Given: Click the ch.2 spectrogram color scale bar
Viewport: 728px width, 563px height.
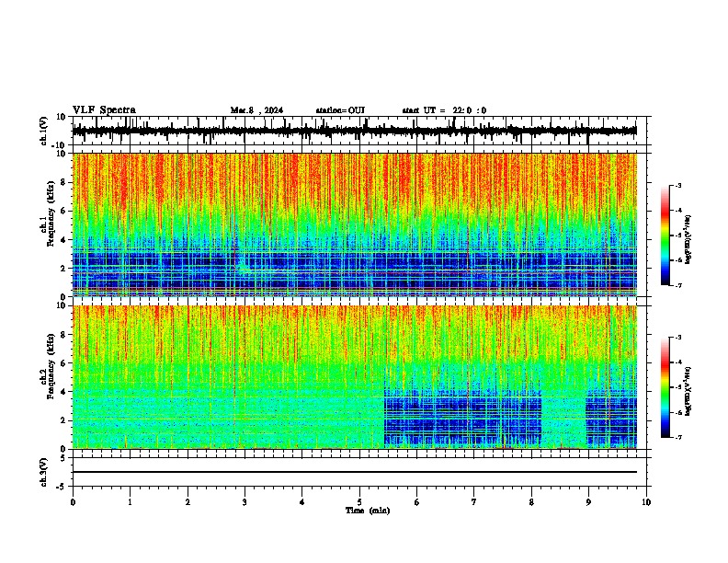Looking at the screenshot, I should coord(665,387).
